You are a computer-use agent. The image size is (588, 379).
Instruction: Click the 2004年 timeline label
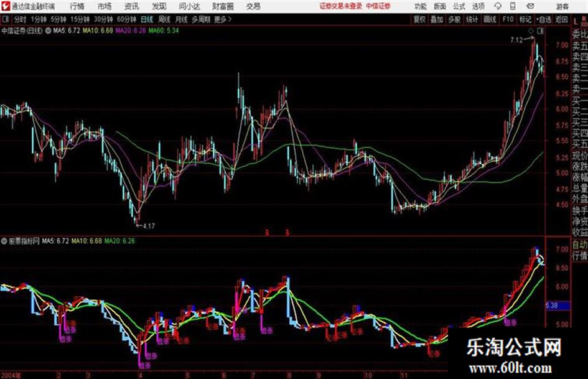(11, 375)
